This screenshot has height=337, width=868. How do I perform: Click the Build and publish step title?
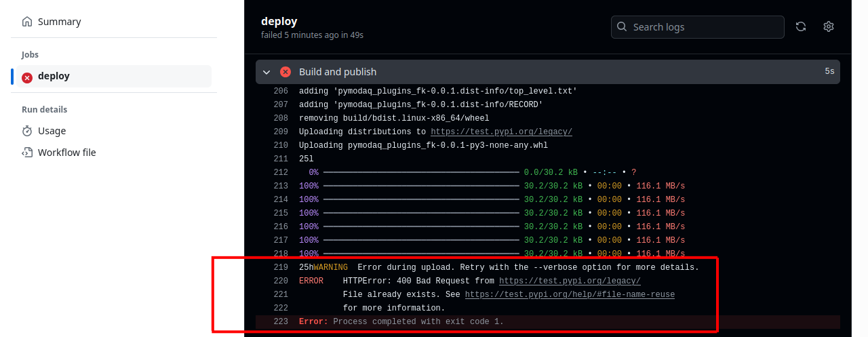click(x=338, y=72)
